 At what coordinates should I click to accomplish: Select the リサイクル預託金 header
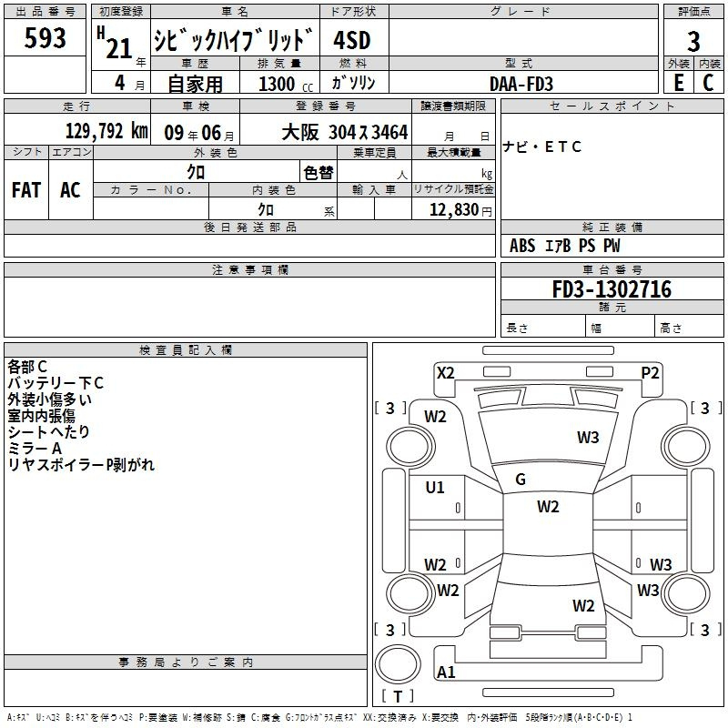(453, 189)
